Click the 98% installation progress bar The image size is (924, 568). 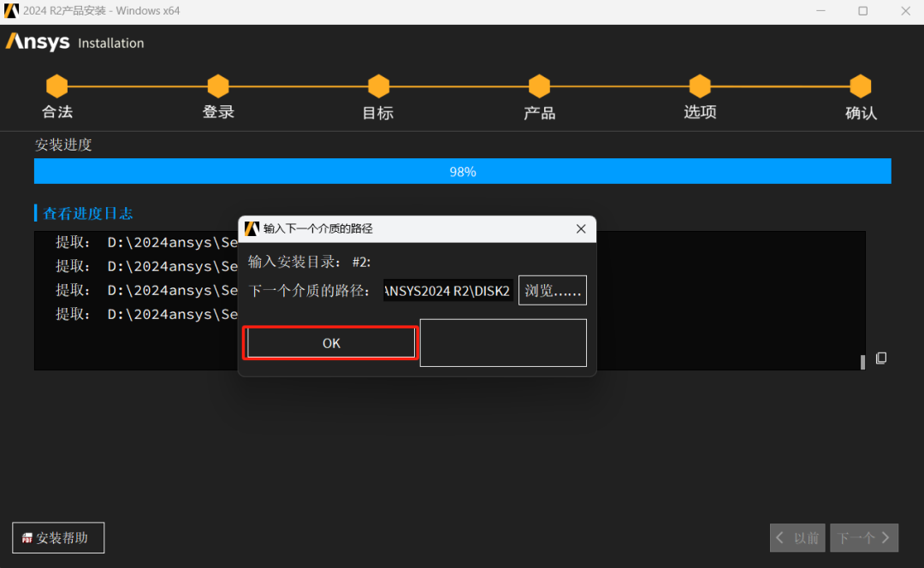(x=463, y=171)
